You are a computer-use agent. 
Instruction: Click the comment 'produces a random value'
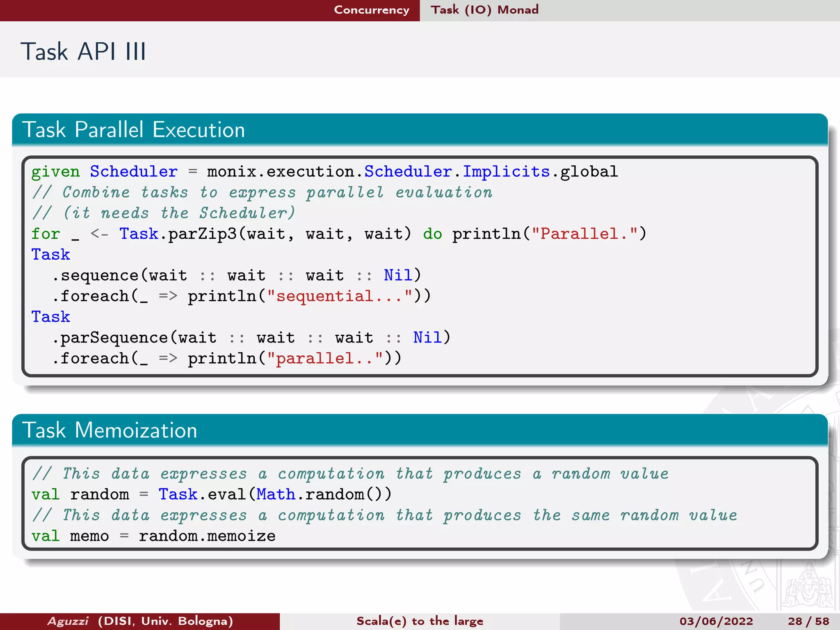click(556, 474)
